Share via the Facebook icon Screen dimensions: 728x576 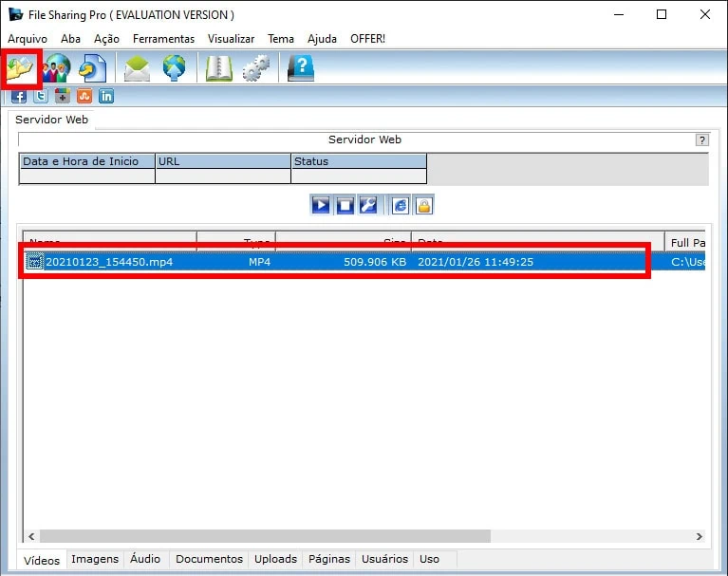click(x=19, y=96)
